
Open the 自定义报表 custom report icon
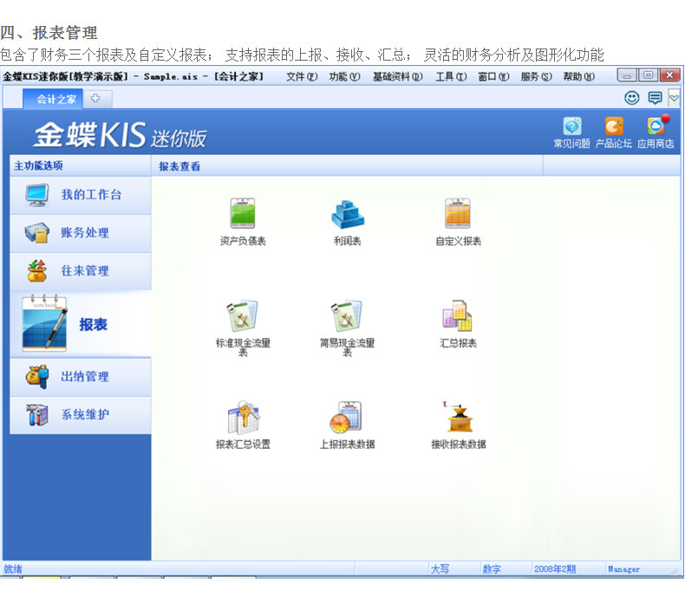tap(458, 213)
